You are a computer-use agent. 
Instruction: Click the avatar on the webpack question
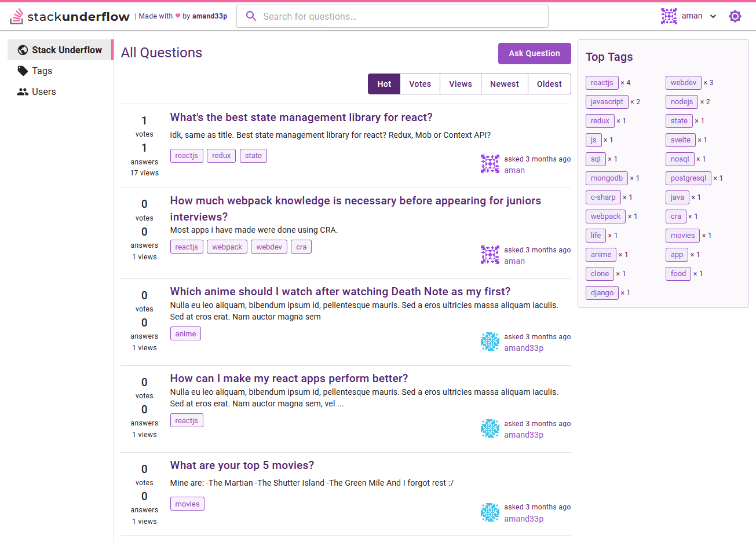point(490,255)
